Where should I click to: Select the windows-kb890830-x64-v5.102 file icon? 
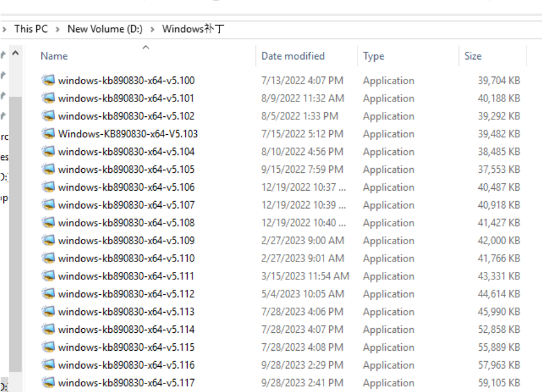[x=48, y=116]
